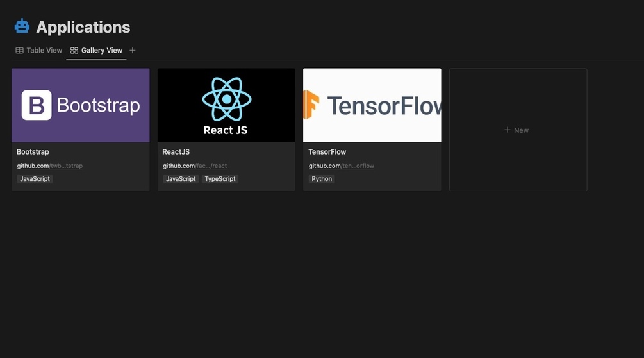Click JavaScript tag on ReactJS card

tap(181, 179)
